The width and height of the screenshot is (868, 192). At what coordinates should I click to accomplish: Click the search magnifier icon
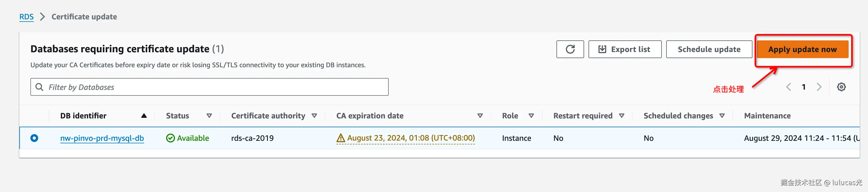click(40, 87)
